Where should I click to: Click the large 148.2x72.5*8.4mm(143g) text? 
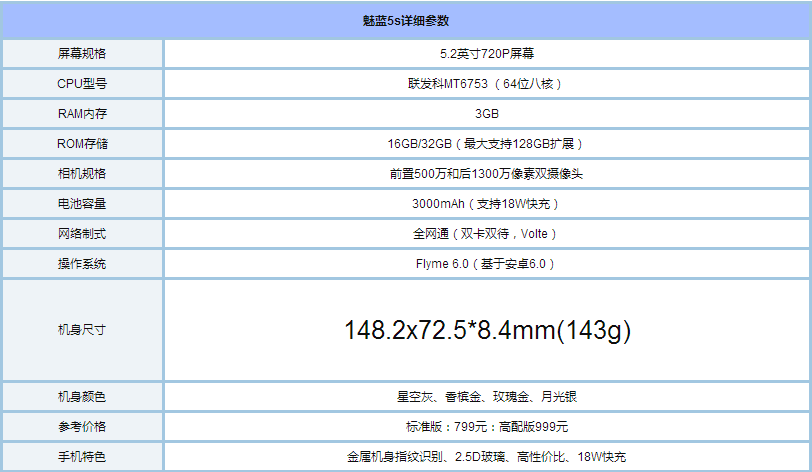tap(487, 331)
